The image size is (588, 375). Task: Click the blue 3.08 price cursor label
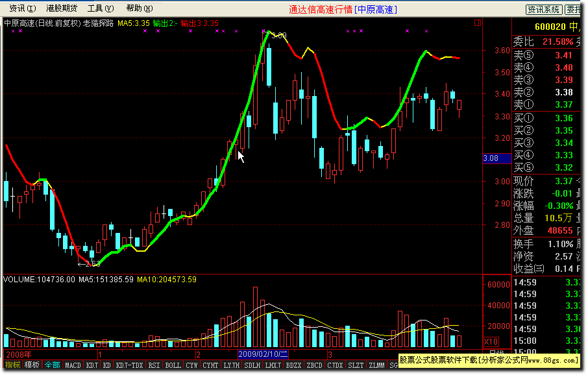tap(497, 158)
